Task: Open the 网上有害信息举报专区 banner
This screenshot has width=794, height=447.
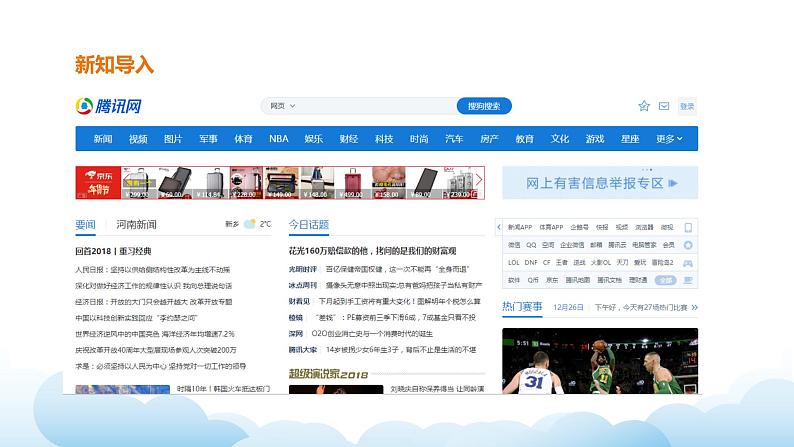Action: point(600,183)
